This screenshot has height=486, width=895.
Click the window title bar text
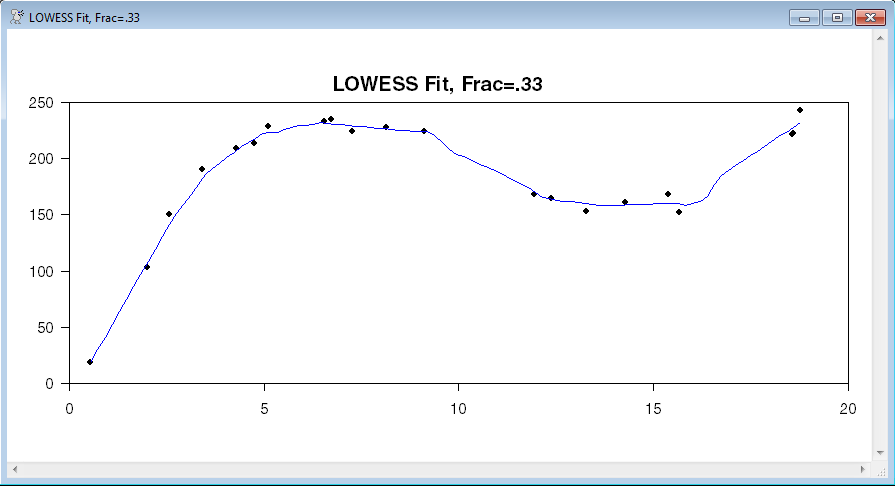click(x=84, y=17)
